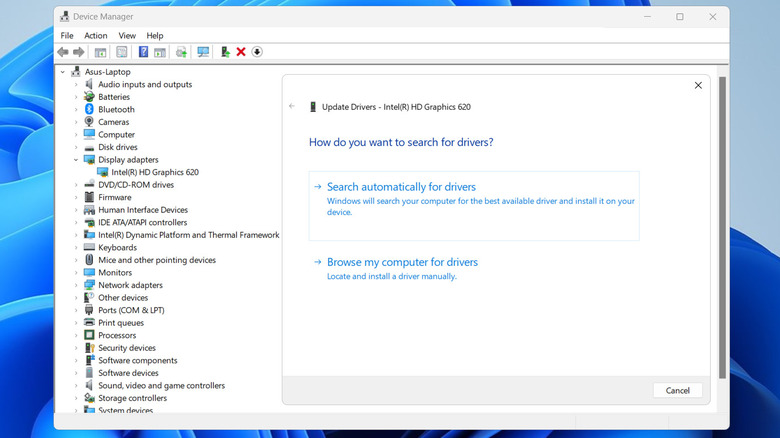Choose Browse my computer for drivers
The height and width of the screenshot is (438, 780).
(x=402, y=262)
